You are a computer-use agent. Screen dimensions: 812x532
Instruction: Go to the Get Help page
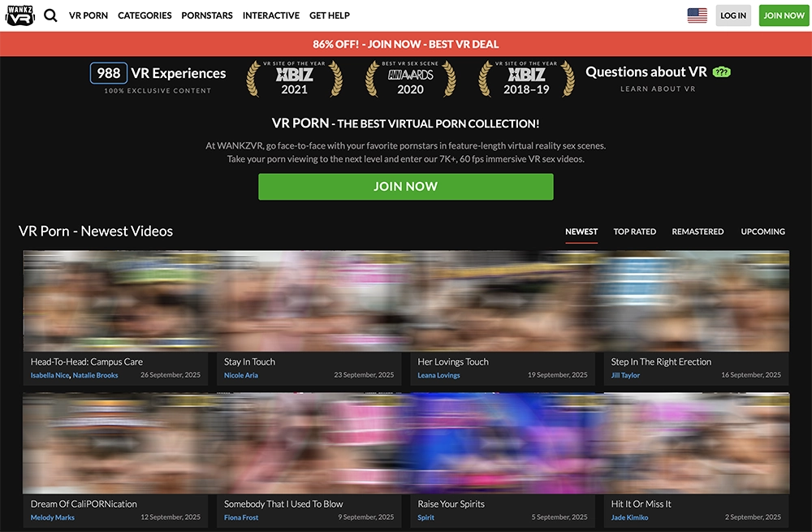(x=330, y=15)
